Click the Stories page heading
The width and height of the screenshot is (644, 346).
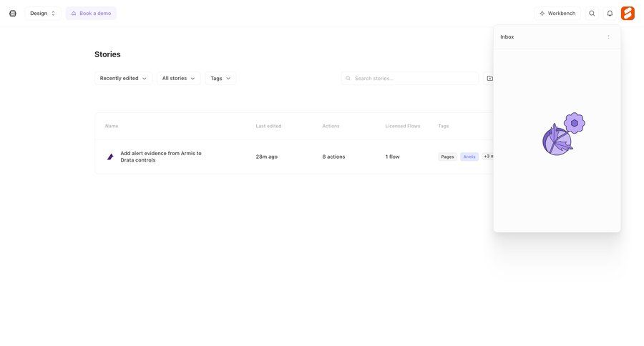click(x=107, y=54)
